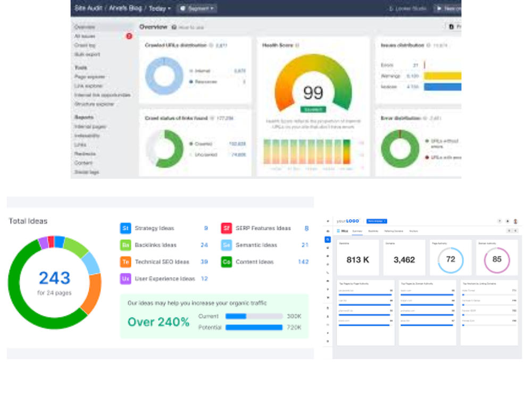The width and height of the screenshot is (532, 399).
Task: Click the St Strategy Ideas icon
Action: pos(126,228)
